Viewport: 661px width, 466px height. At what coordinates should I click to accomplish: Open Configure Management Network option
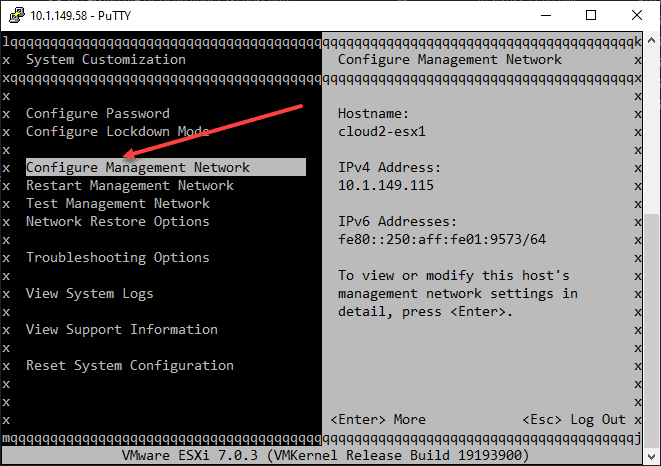(138, 168)
